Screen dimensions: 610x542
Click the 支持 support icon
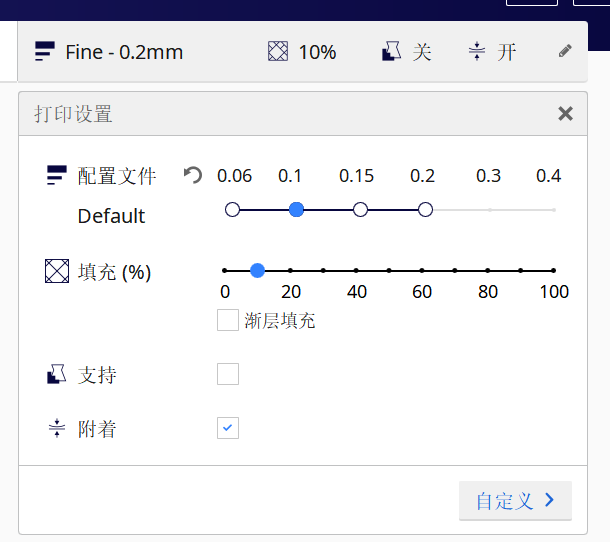pos(57,374)
